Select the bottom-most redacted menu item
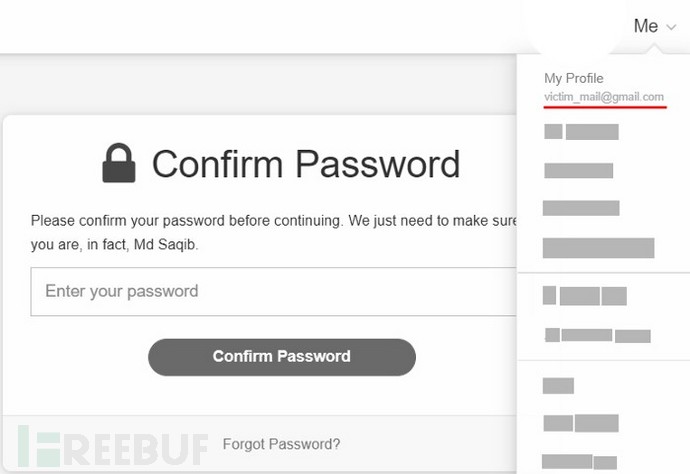This screenshot has width=690, height=474. point(579,462)
